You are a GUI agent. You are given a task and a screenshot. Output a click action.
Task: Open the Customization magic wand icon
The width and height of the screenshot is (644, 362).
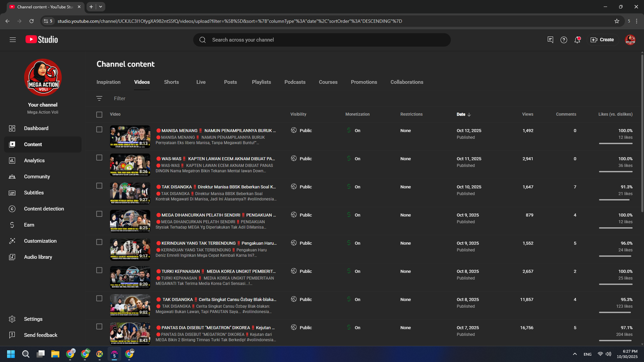point(12,241)
